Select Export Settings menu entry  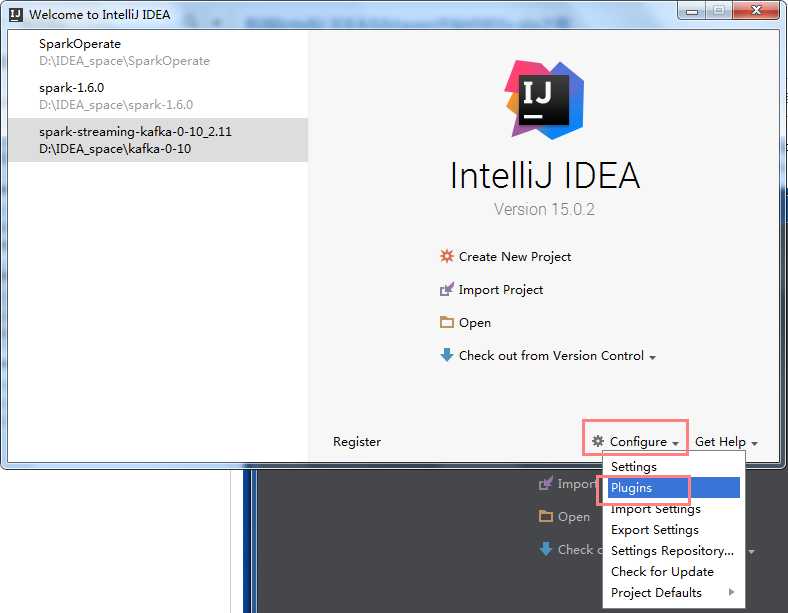tap(673, 530)
